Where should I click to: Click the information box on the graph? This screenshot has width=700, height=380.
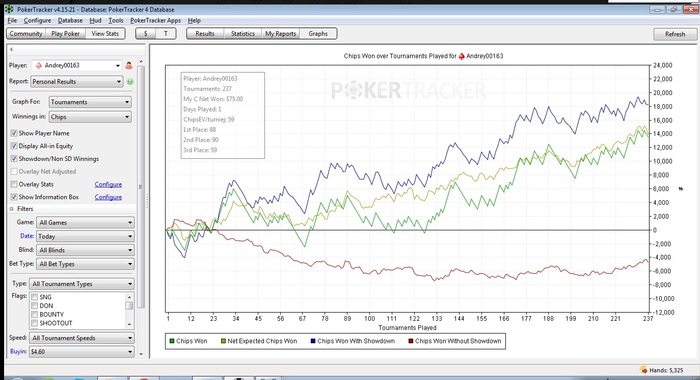click(223, 115)
